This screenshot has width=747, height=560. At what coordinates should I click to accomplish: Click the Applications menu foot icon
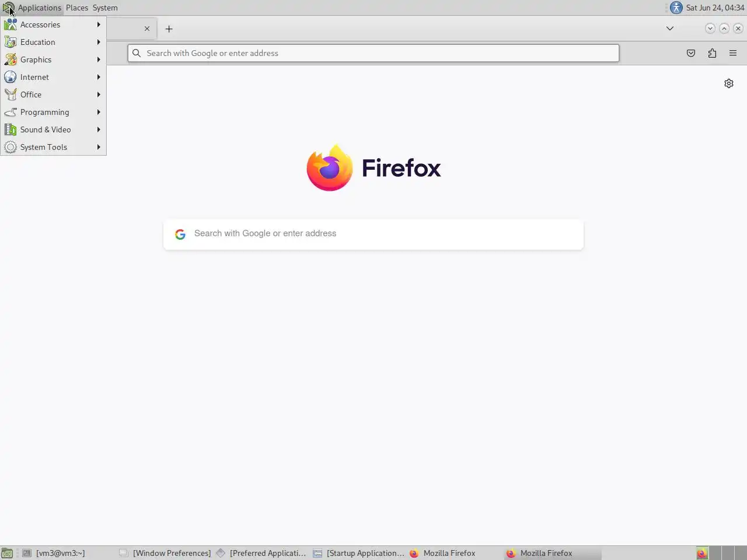pos(8,8)
